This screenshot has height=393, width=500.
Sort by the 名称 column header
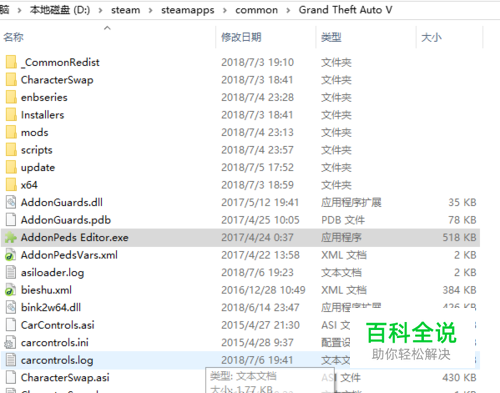pos(14,37)
